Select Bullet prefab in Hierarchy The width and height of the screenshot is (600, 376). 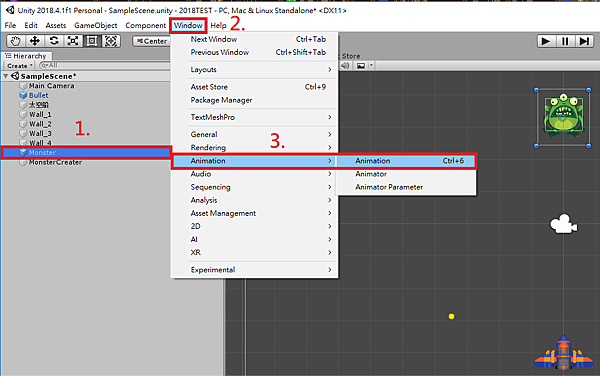point(38,95)
